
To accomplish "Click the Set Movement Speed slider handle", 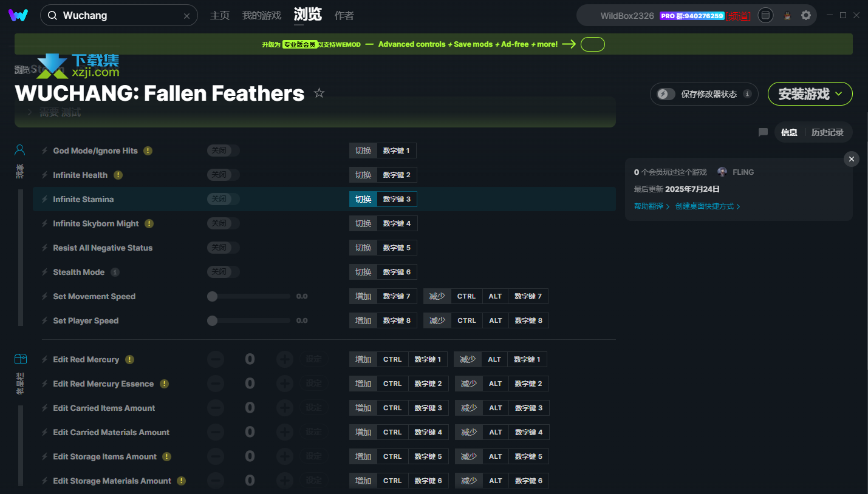I will (x=212, y=296).
